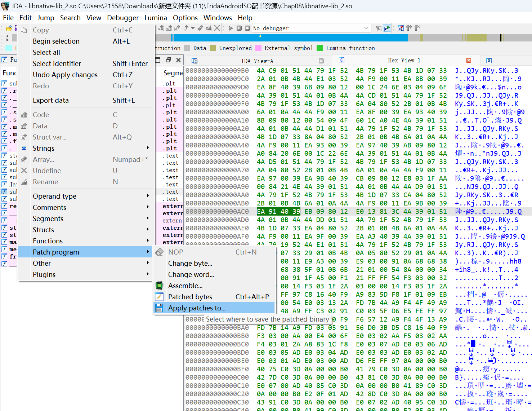This screenshot has width=532, height=411.
Task: Open the Jump menu
Action: 46,18
